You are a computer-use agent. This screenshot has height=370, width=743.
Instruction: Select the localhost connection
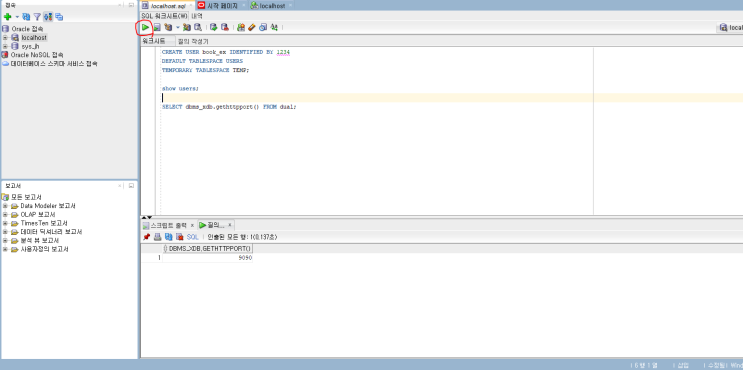pos(34,37)
